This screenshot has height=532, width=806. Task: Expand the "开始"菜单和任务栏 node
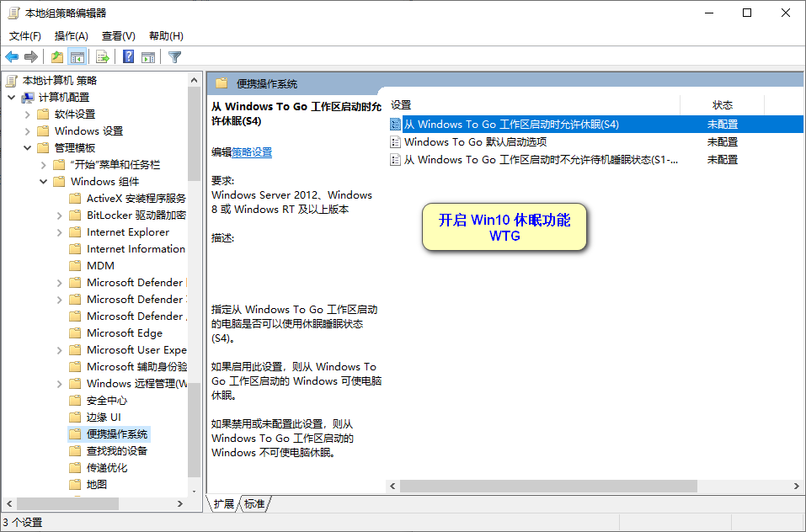click(x=43, y=165)
